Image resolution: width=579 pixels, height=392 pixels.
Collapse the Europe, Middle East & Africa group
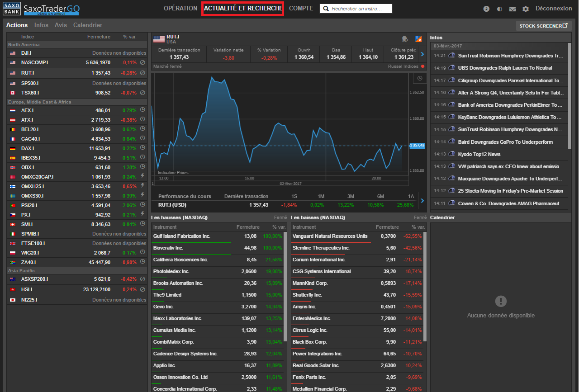point(77,102)
